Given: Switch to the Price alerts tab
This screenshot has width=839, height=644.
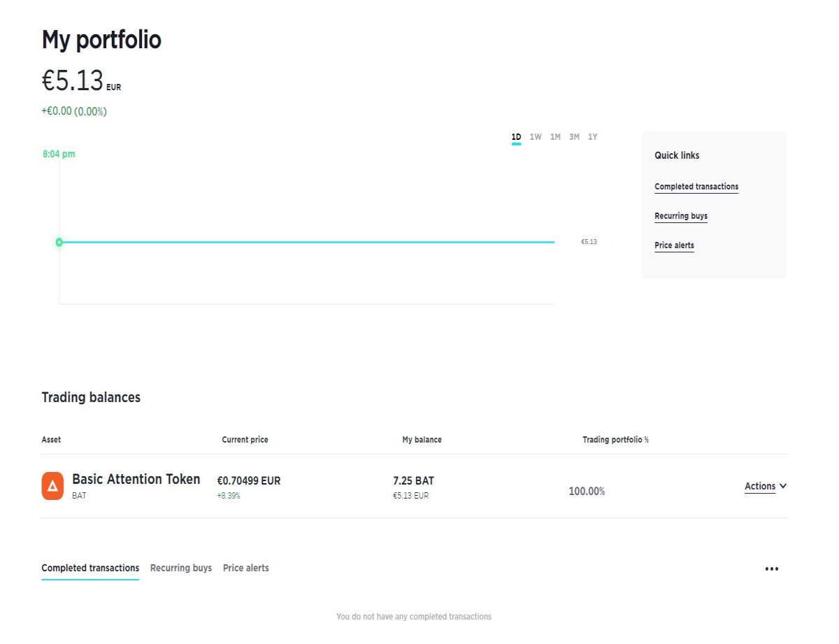Looking at the screenshot, I should pyautogui.click(x=246, y=568).
